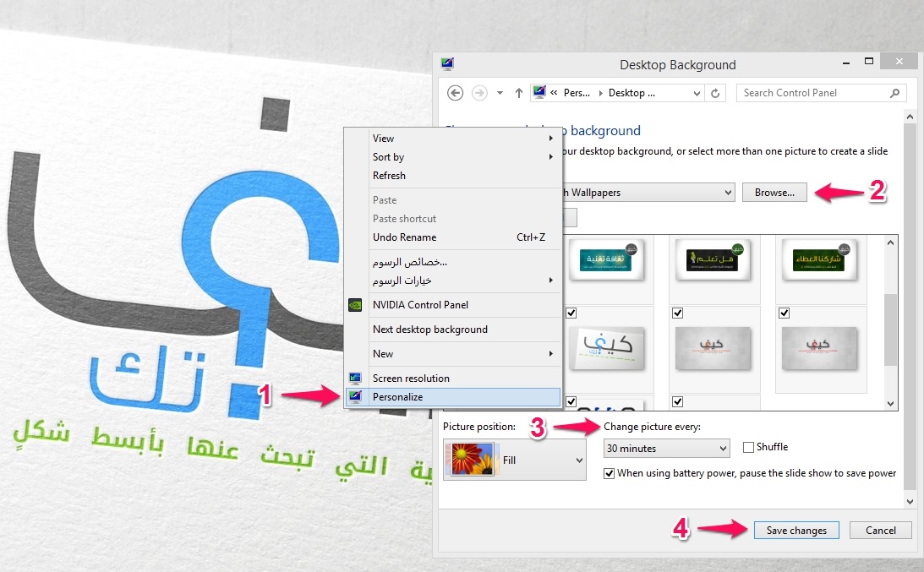
Task: Select the green شاركنا العطاء wallpaper thumbnail
Action: coord(818,259)
